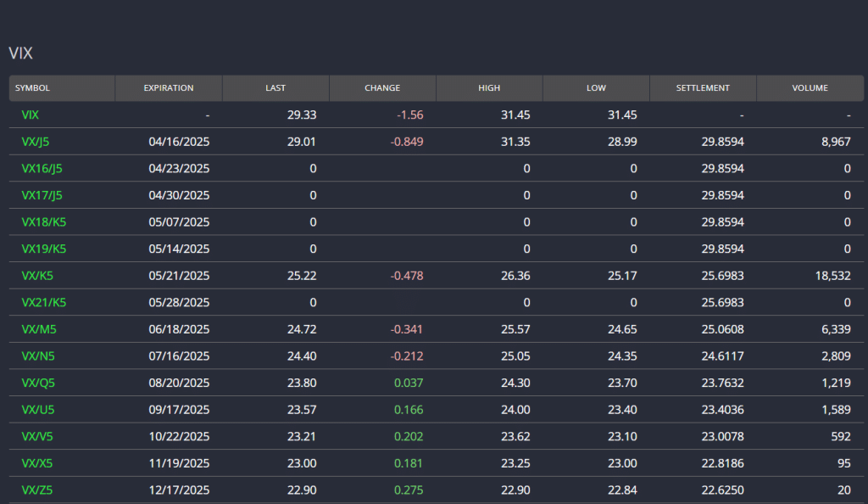Select the VX21/K5 symbol
The width and height of the screenshot is (868, 504).
tap(43, 302)
